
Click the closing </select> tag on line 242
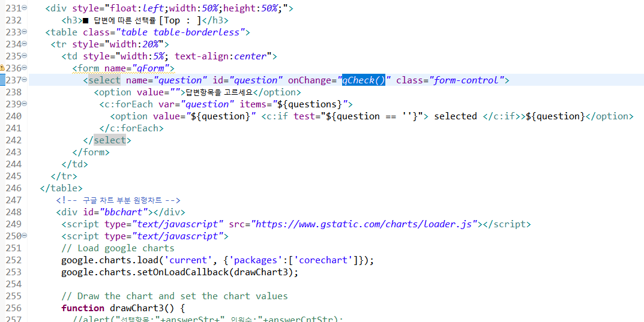click(107, 140)
